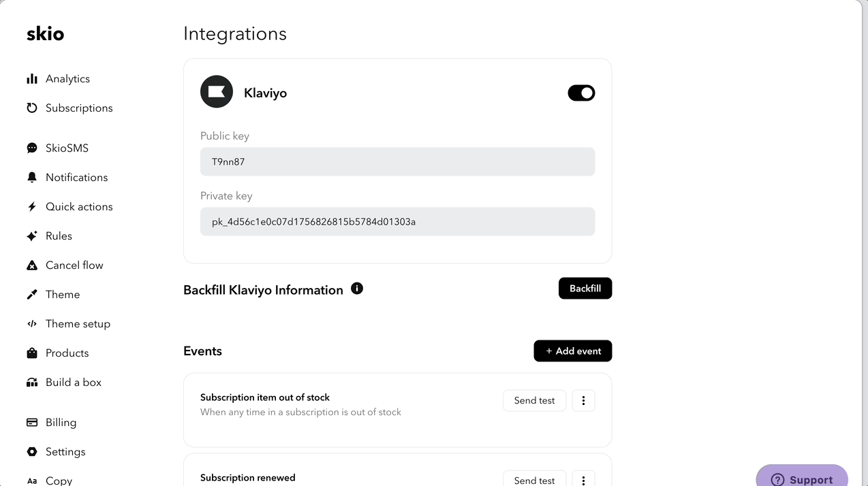Select the Subscriptions refresh icon
This screenshot has width=868, height=486.
pyautogui.click(x=31, y=108)
